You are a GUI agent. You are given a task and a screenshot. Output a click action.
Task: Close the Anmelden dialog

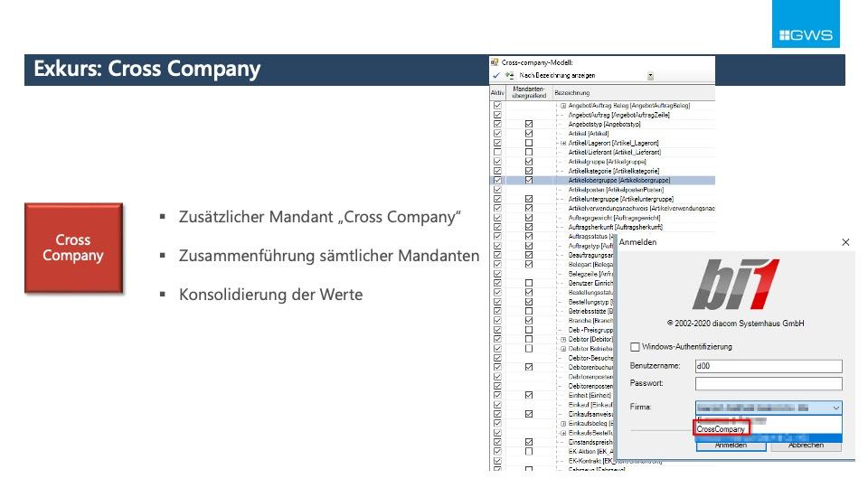[845, 242]
